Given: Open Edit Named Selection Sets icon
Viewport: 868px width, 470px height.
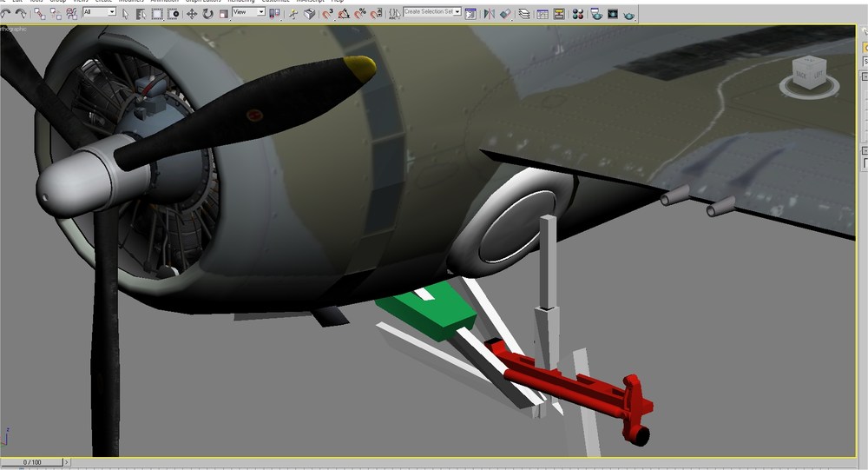Looking at the screenshot, I should 394,14.
